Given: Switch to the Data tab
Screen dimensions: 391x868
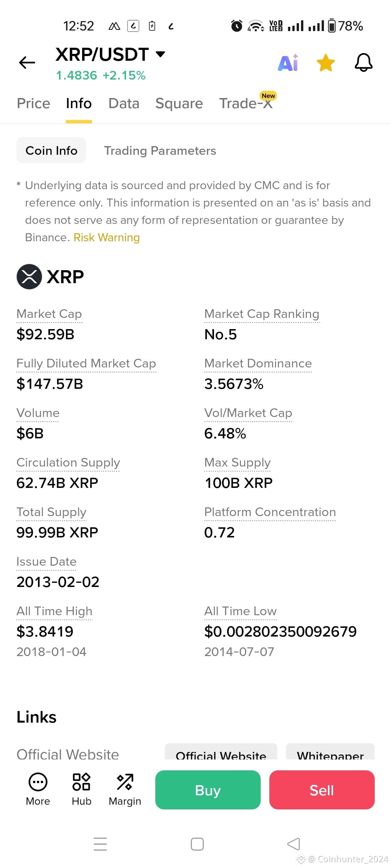Looking at the screenshot, I should point(124,103).
